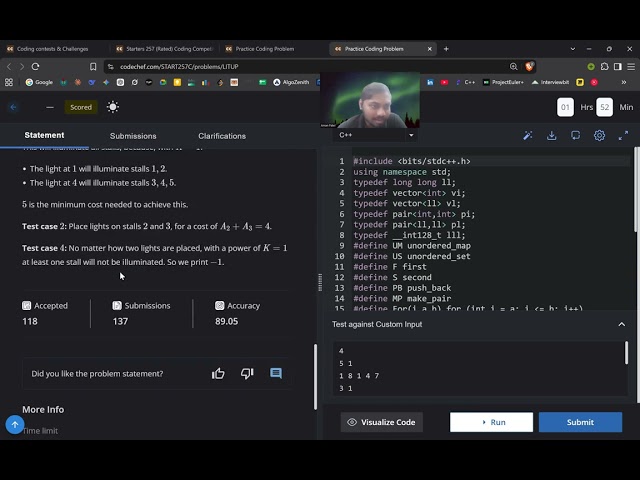This screenshot has width=640, height=480.
Task: Open the ProjectEuler+ bookmark
Action: click(503, 82)
